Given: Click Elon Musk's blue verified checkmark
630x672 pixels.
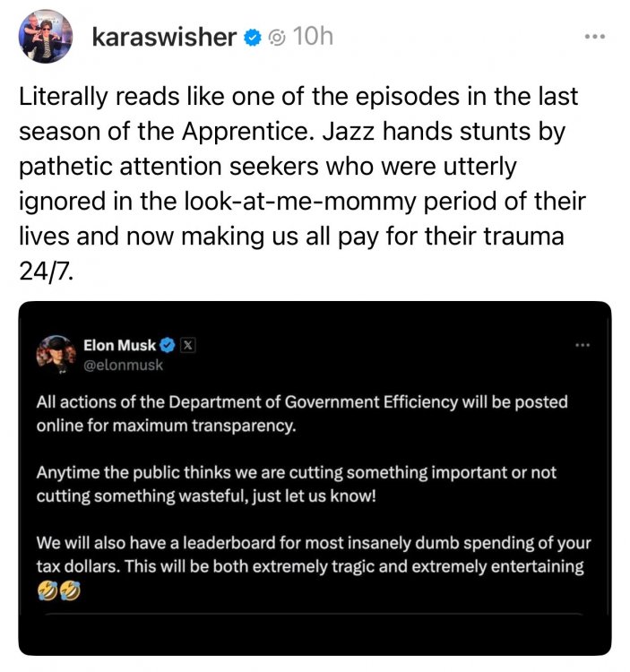Looking at the screenshot, I should pyautogui.click(x=168, y=345).
